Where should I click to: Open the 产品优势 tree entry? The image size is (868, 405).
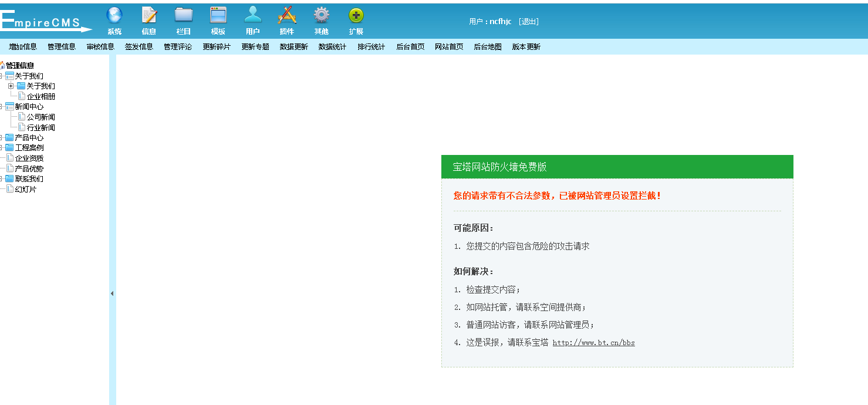tap(29, 168)
